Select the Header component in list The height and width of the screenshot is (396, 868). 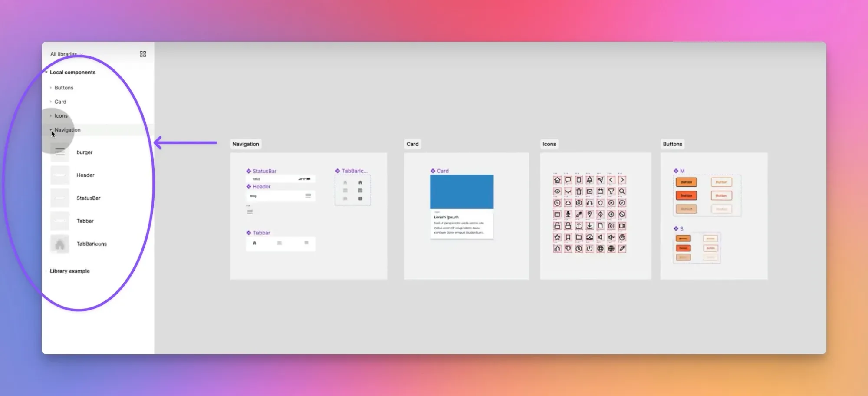point(85,175)
